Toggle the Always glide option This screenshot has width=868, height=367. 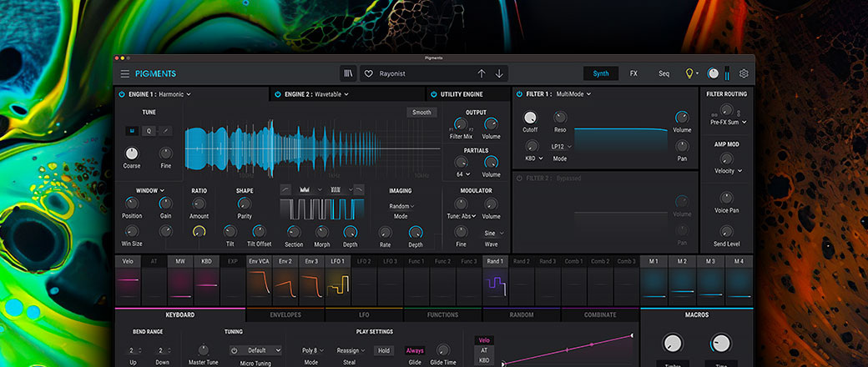(x=415, y=350)
